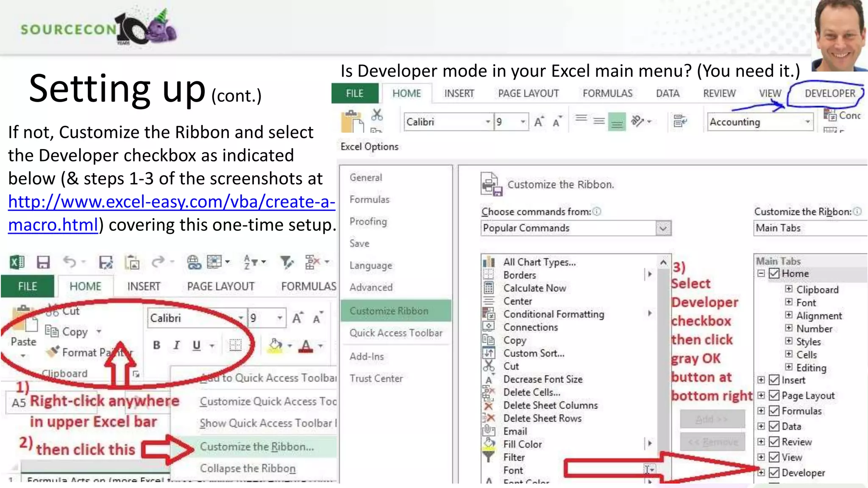Image resolution: width=868 pixels, height=488 pixels.
Task: Toggle the Review checkbox in Main Tabs
Action: 774,441
